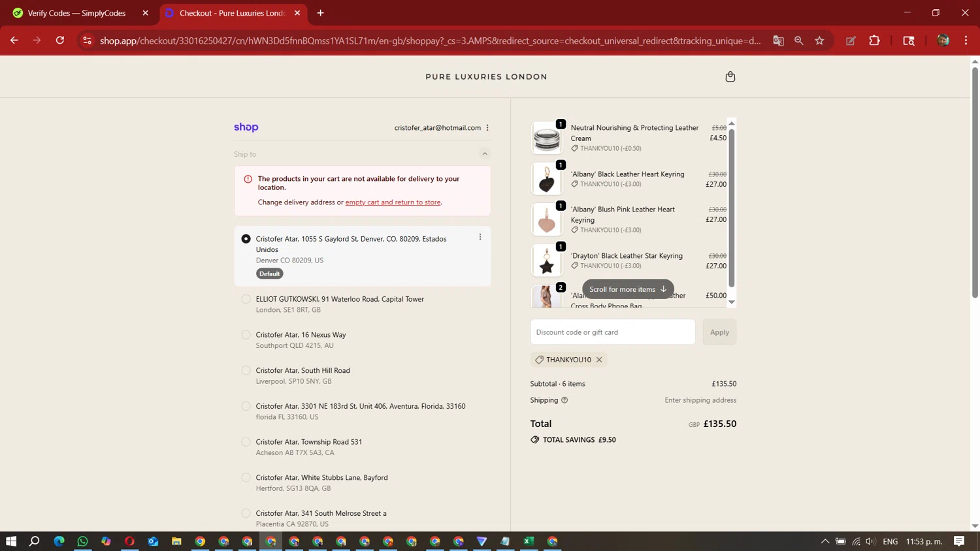Open the Extensions puzzle icon

click(x=874, y=40)
